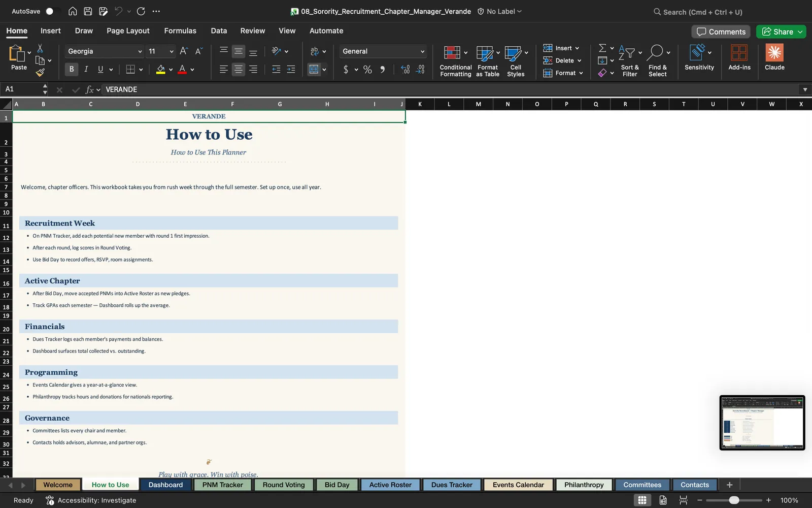
Task: Switch to the Page Layout ribbon tab
Action: click(x=128, y=31)
